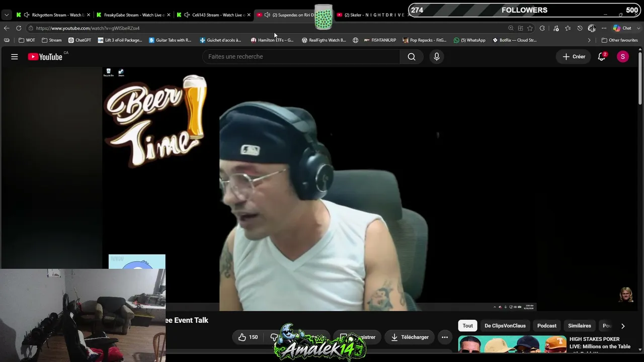644x362 pixels.
Task: Open the tab search dropdown arrow
Action: [x=7, y=15]
